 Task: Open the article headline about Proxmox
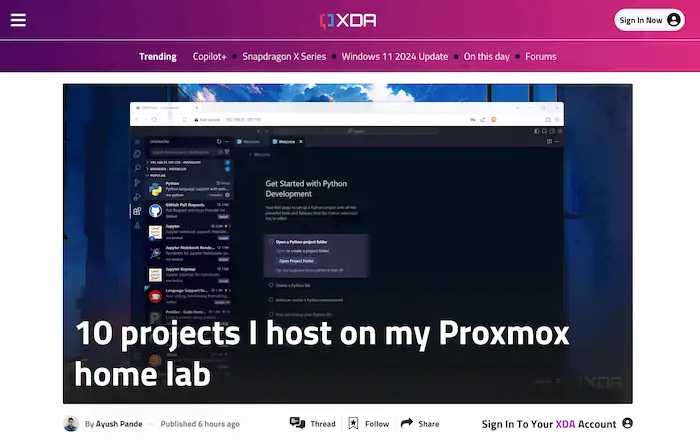[x=321, y=354]
